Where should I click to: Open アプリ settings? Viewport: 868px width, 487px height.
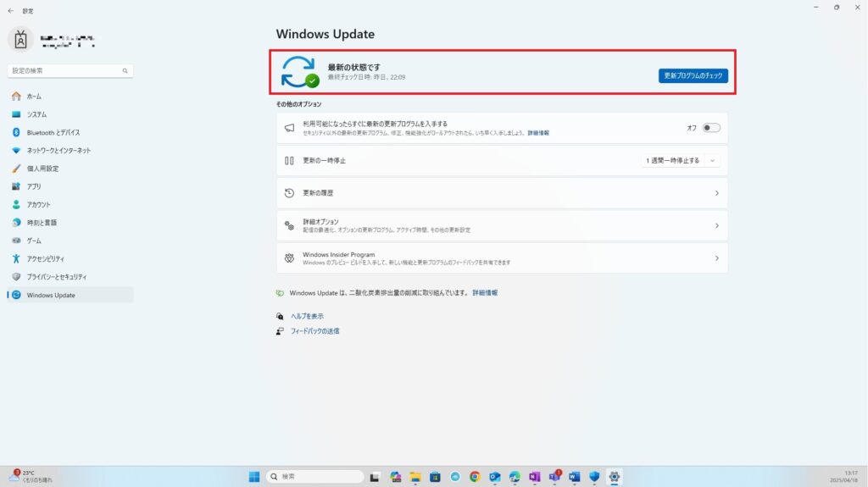34,186
